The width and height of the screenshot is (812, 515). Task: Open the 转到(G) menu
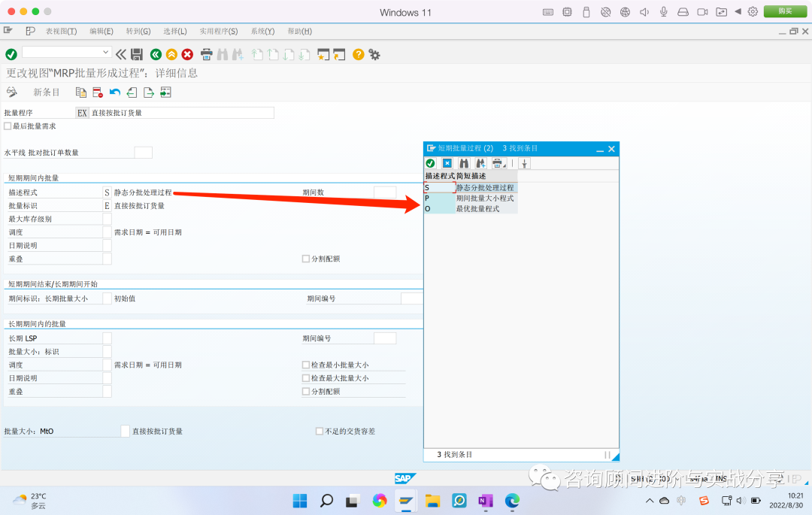138,31
